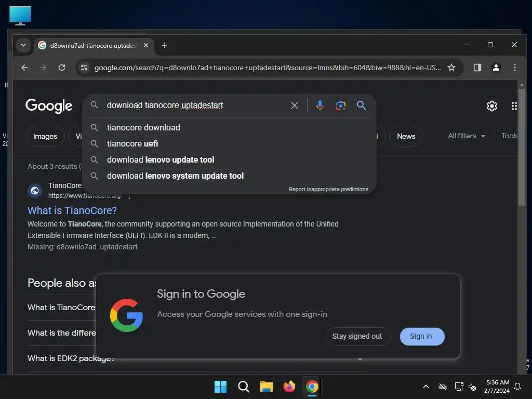Open Chrome side panel
The image size is (532, 399).
point(477,68)
